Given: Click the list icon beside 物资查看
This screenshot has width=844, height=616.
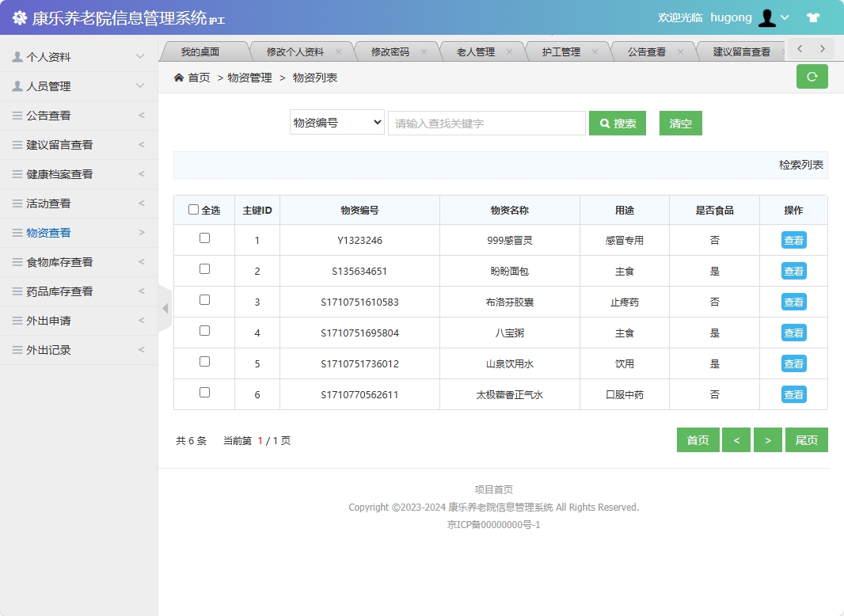Looking at the screenshot, I should pyautogui.click(x=18, y=232).
